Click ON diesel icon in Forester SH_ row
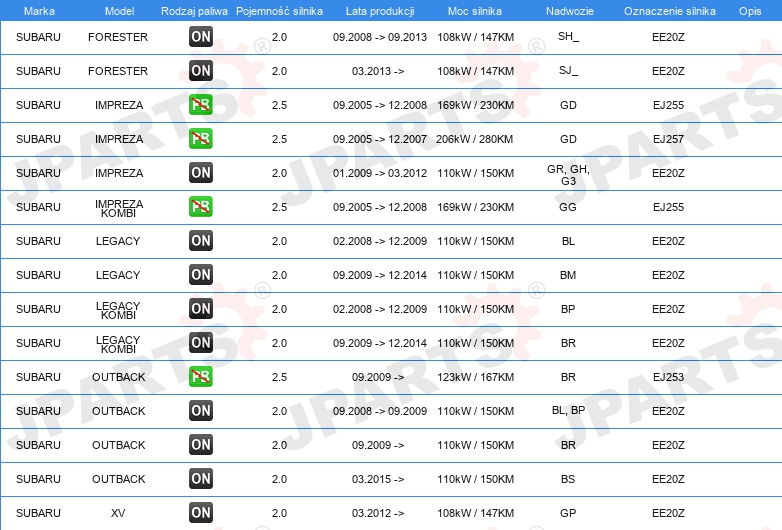Viewport: 782px width, 530px height. click(200, 36)
